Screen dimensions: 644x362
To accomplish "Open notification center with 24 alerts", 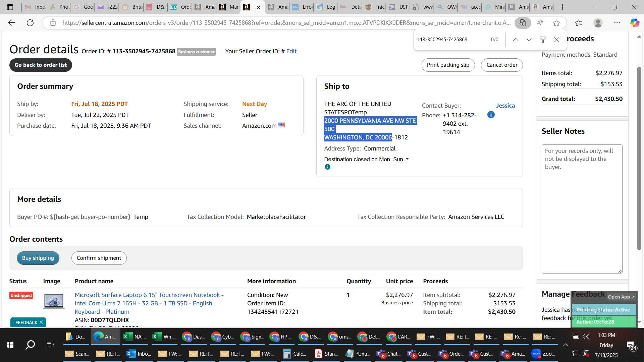I will tap(632, 346).
